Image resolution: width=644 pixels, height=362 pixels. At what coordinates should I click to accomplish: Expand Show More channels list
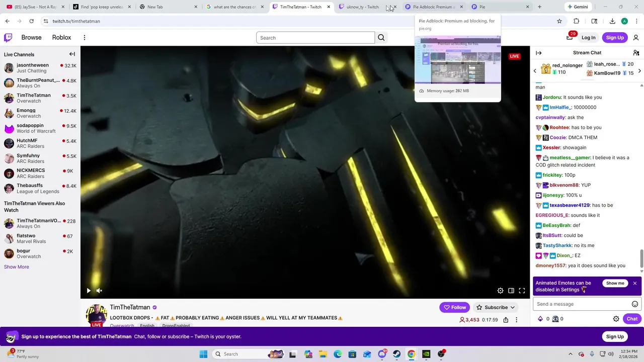pyautogui.click(x=17, y=267)
